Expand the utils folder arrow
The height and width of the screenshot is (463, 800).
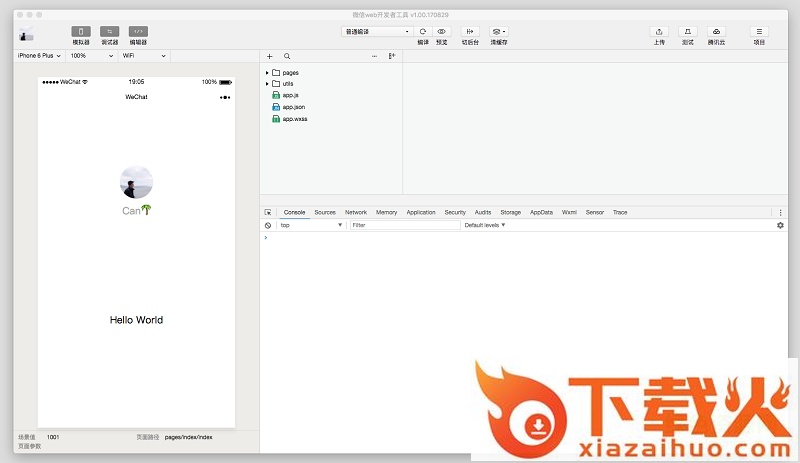click(267, 84)
